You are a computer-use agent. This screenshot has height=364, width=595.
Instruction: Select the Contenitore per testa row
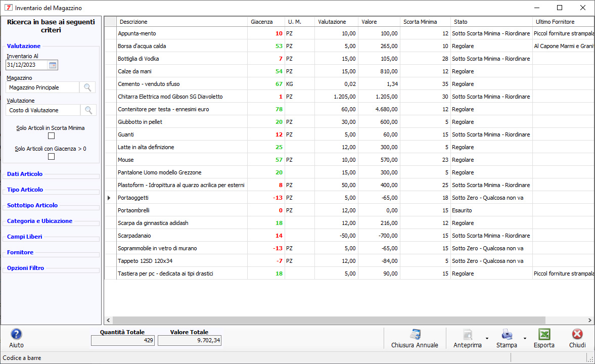tap(349, 109)
